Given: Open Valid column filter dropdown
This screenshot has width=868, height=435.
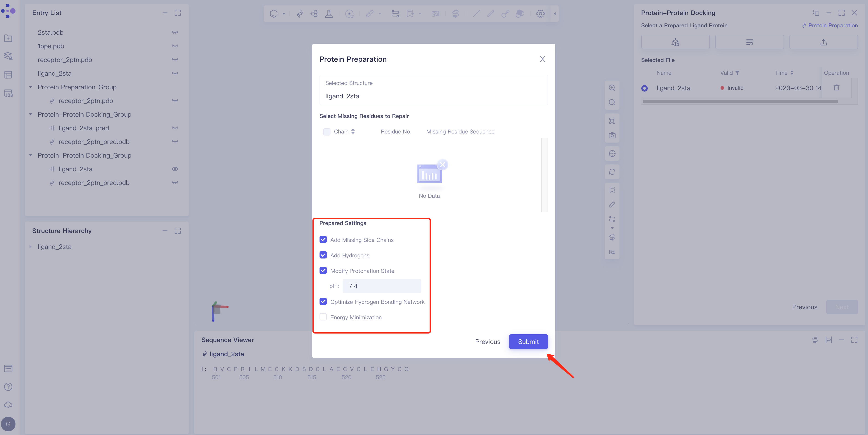Looking at the screenshot, I should point(737,73).
